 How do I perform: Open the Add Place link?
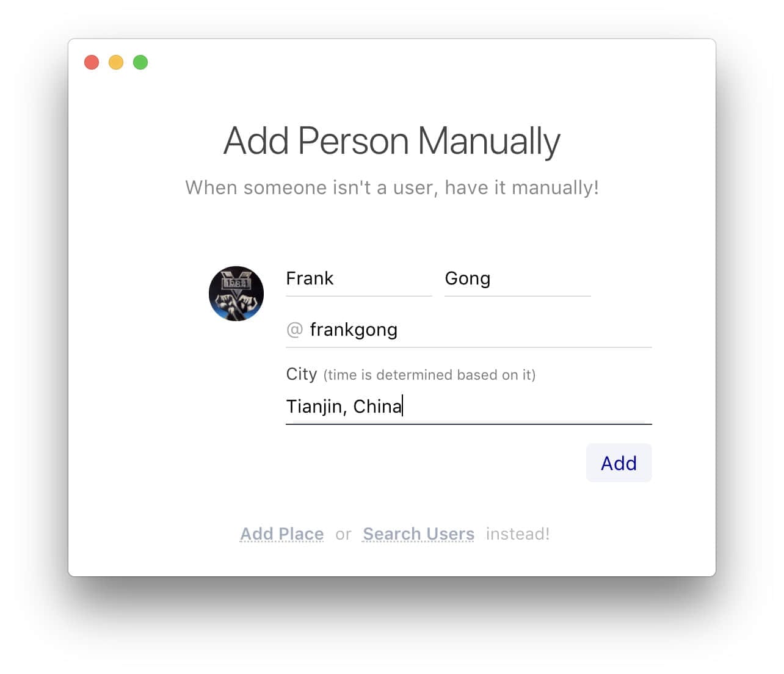coord(282,534)
